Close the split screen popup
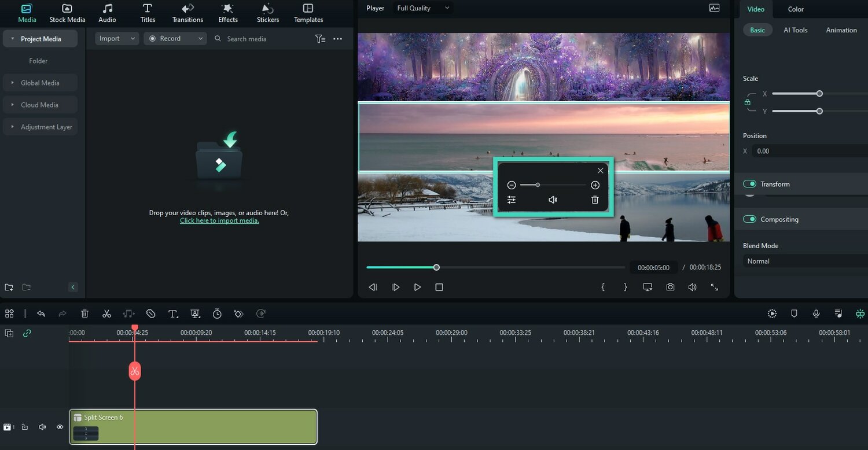The height and width of the screenshot is (450, 868). tap(600, 170)
